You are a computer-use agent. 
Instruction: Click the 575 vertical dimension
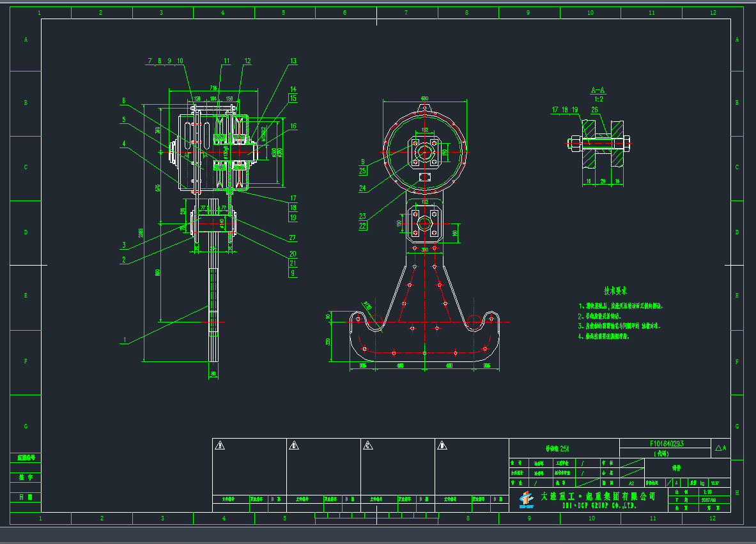(x=157, y=188)
